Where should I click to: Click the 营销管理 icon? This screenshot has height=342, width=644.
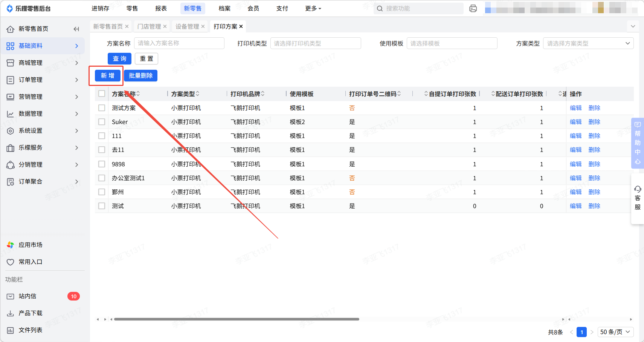click(x=11, y=97)
